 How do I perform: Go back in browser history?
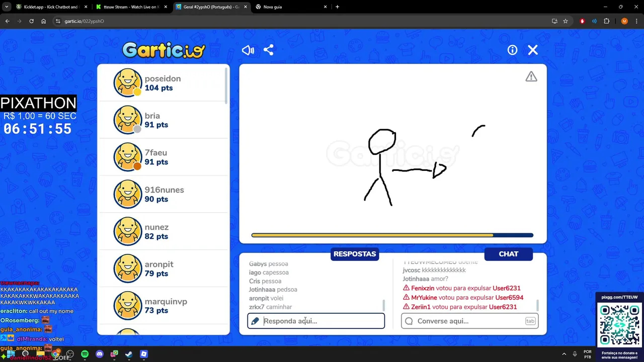coord(7,21)
